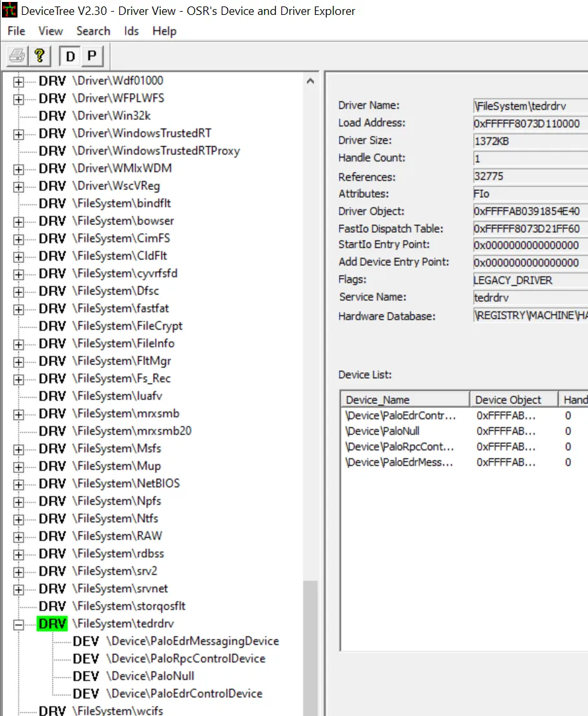
Task: Expand the \Driver\Wdf01000 node
Action: pos(18,82)
